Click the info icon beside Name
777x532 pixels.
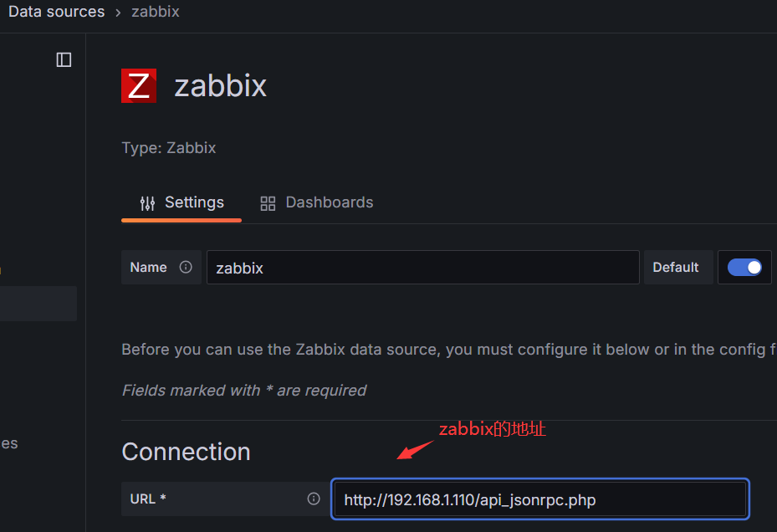(186, 268)
